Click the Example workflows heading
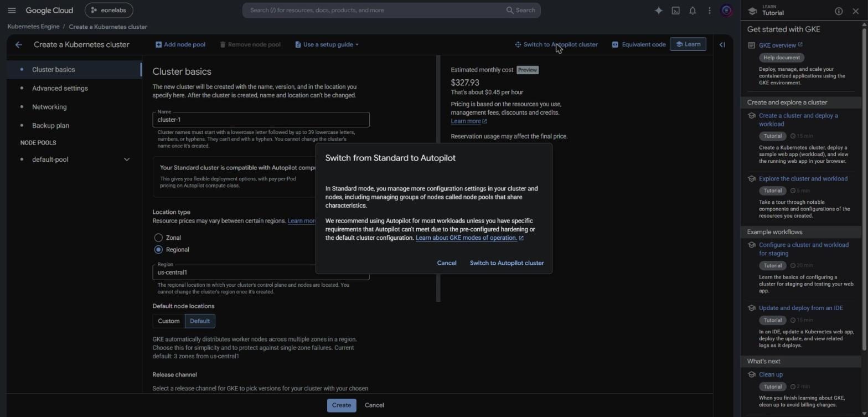The height and width of the screenshot is (417, 868). tap(774, 232)
